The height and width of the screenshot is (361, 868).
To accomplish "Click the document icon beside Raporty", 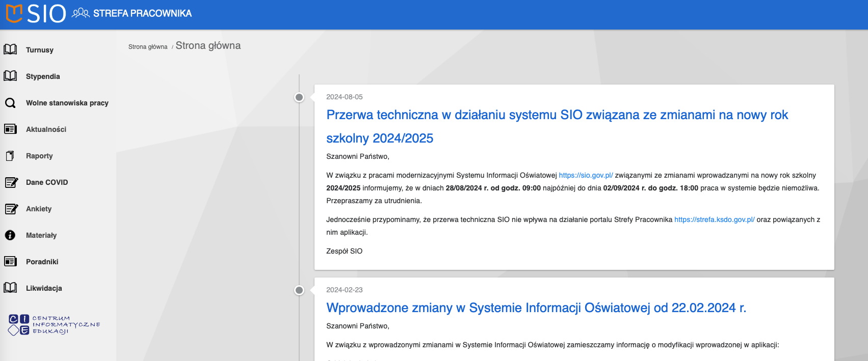I will tap(10, 156).
